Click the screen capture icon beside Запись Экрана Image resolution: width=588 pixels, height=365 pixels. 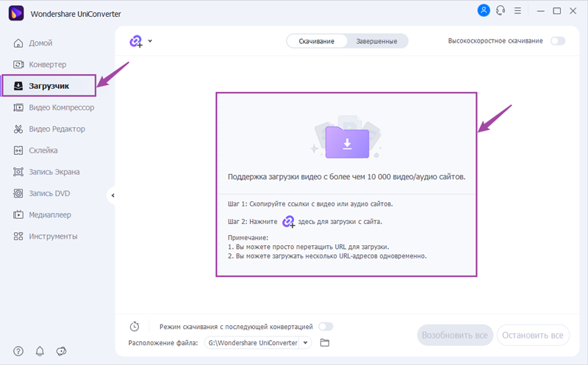click(18, 172)
